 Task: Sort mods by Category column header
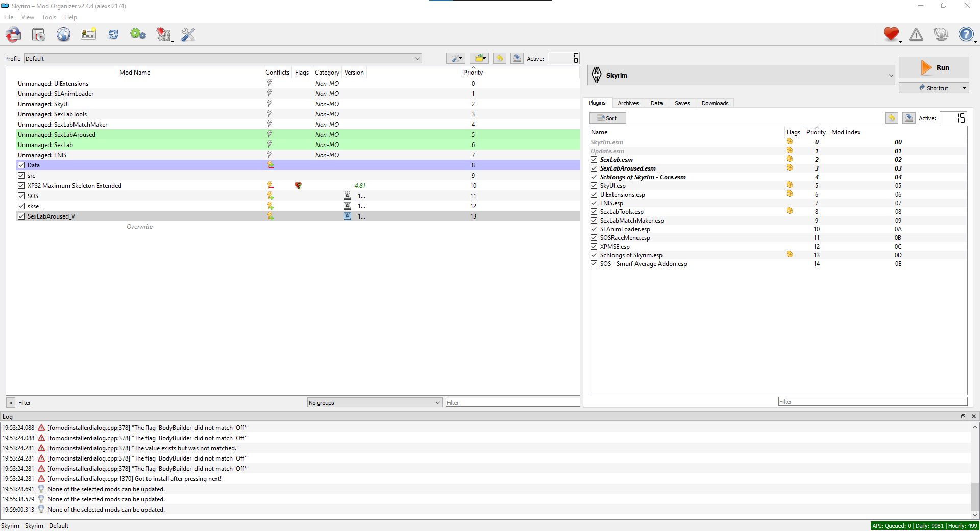pos(327,73)
